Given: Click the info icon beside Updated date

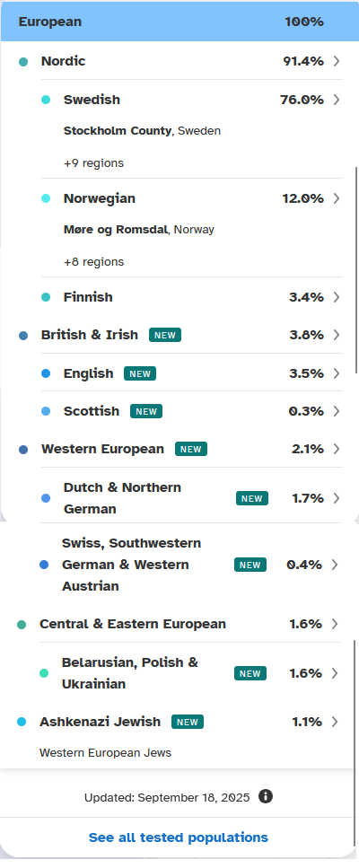Looking at the screenshot, I should pos(266,796).
